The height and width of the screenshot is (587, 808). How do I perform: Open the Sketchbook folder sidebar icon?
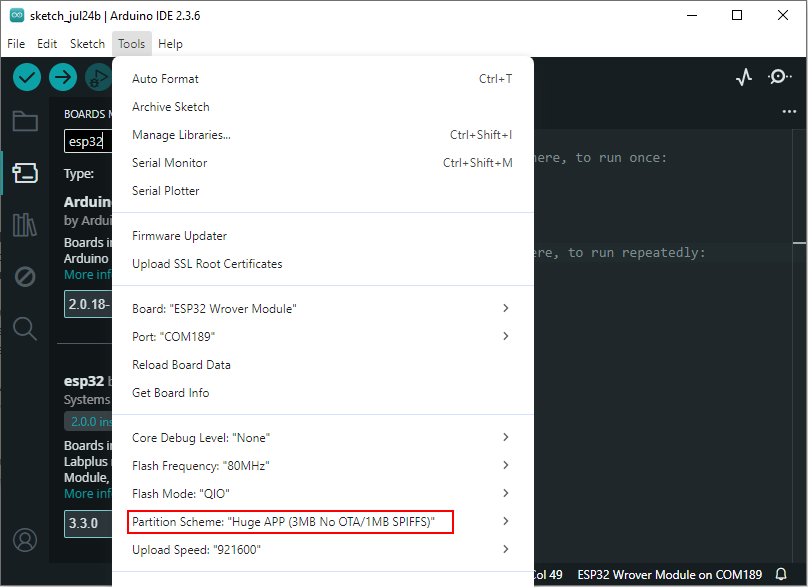pyautogui.click(x=25, y=122)
